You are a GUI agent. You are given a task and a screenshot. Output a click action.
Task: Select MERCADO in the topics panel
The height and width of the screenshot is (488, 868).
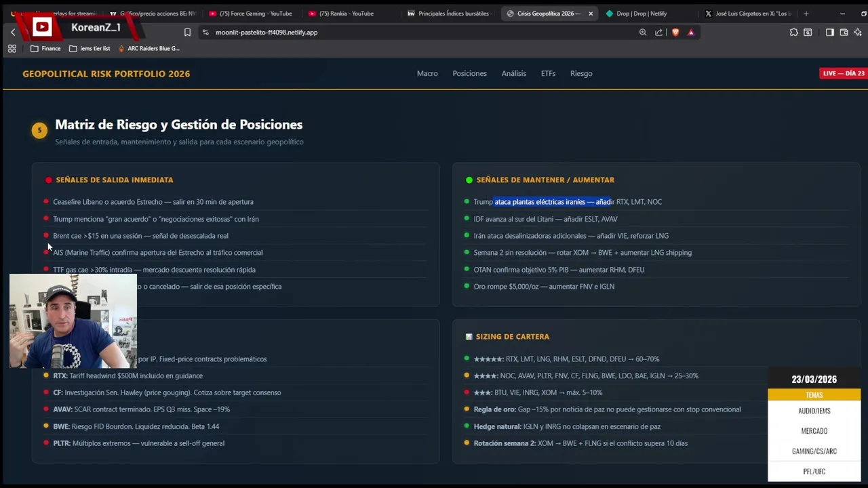coord(814,431)
